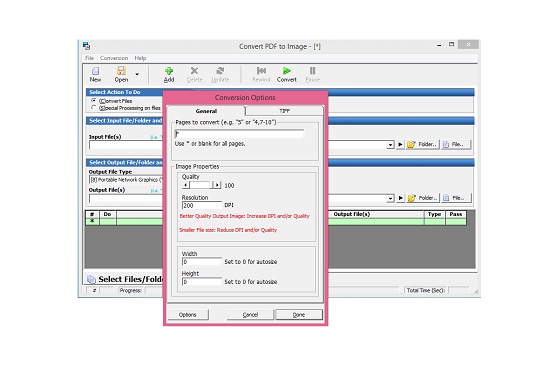Click the Type column header
Viewport: 550px width, 377px height.
434,214
